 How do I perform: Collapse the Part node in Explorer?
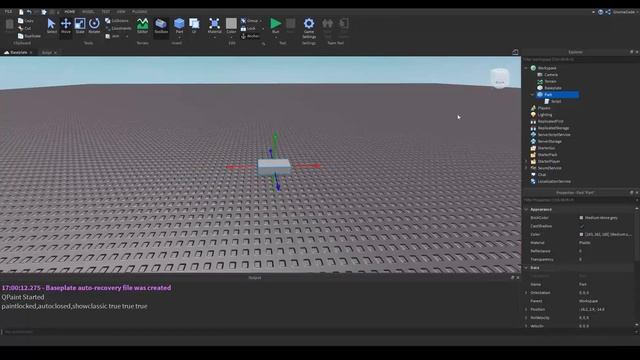[x=532, y=95]
